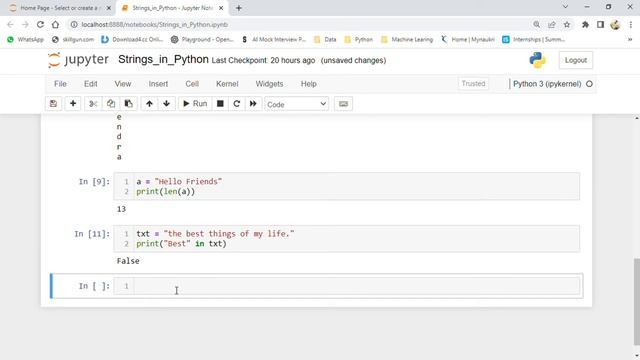The height and width of the screenshot is (360, 640).
Task: Open the Chrome profile avatar
Action: (x=616, y=24)
